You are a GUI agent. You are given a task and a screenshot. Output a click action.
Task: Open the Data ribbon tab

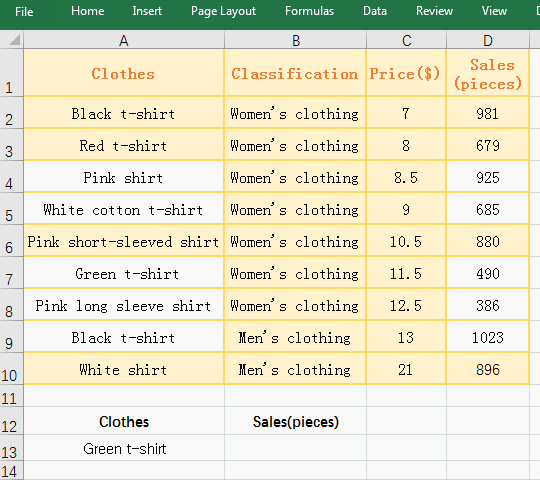coord(375,11)
